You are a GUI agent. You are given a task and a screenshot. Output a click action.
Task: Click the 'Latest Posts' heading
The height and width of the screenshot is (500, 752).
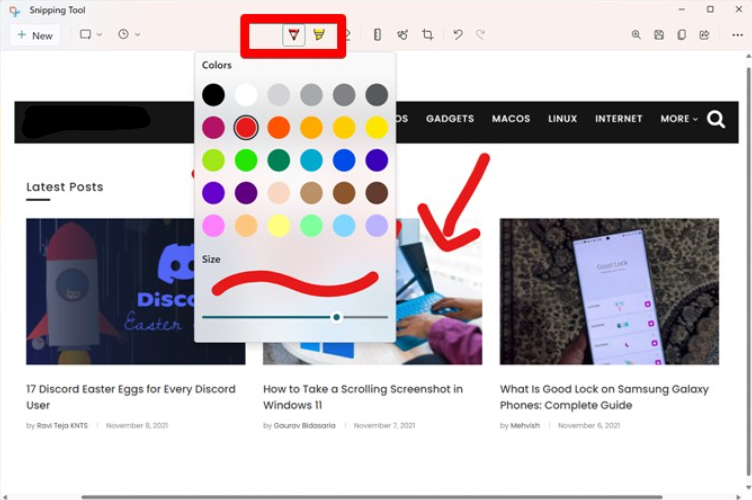pyautogui.click(x=65, y=187)
